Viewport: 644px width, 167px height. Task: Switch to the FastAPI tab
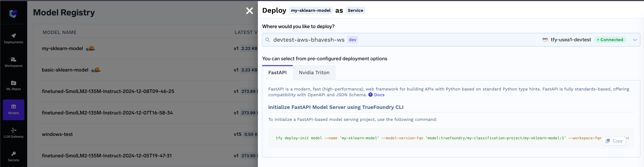click(x=277, y=73)
